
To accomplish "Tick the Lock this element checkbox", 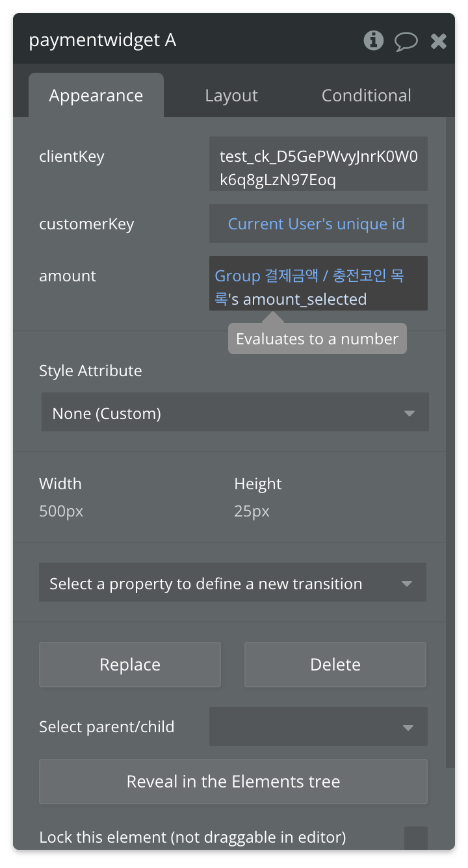I will [x=415, y=837].
